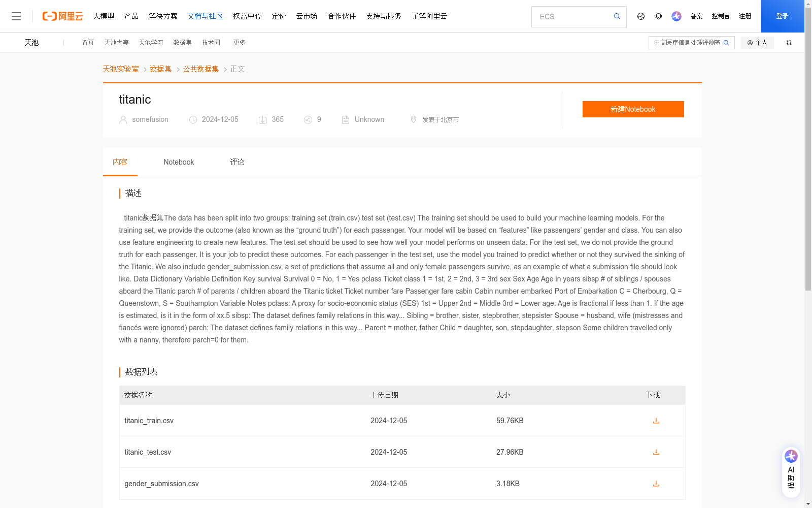Click titanic_test.csv file name
Image resolution: width=812 pixels, height=508 pixels.
148,452
